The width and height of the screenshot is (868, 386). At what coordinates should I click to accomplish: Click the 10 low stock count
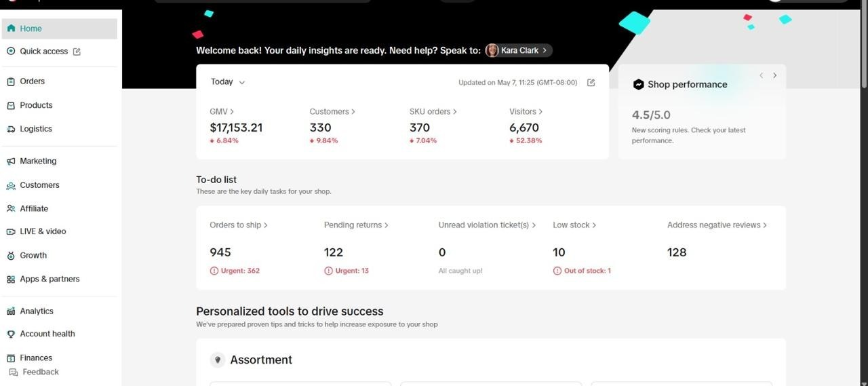tap(559, 252)
